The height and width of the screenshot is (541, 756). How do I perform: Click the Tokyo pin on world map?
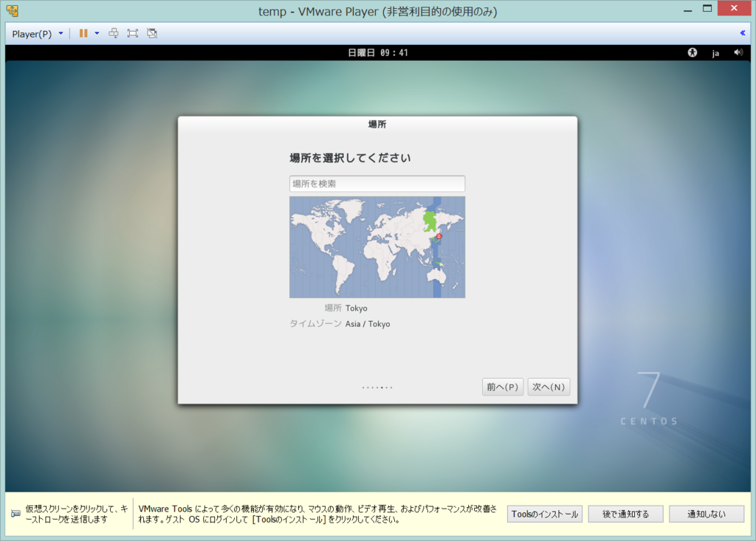tap(439, 236)
